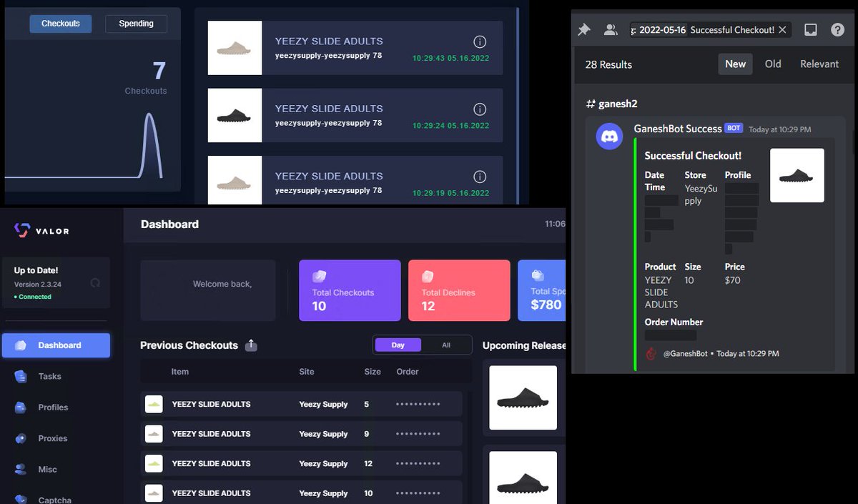
Task: Click the Tasks sidebar icon
Action: 21,376
